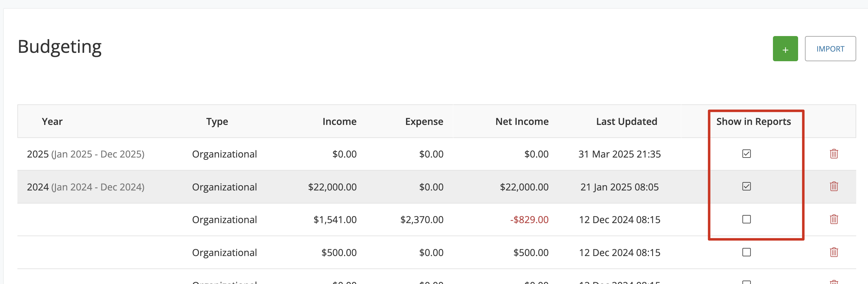Click trash icon in the -$829.00 row
Viewport: 868px width, 284px height.
click(x=834, y=219)
